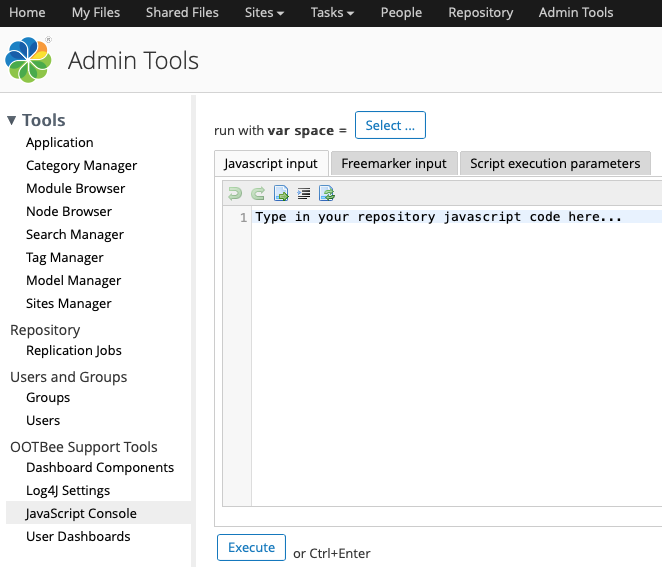Click the Select ... space button

(390, 125)
